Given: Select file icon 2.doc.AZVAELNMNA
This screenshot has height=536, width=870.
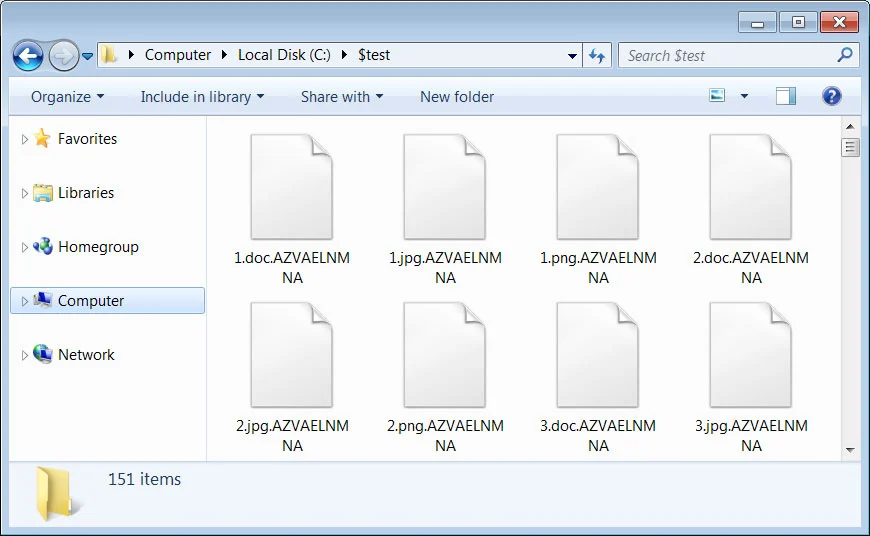Looking at the screenshot, I should (751, 186).
